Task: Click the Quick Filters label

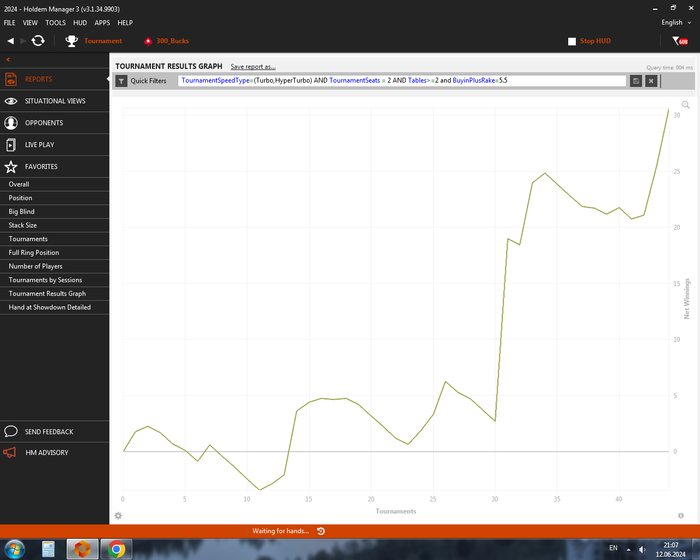Action: click(x=148, y=81)
